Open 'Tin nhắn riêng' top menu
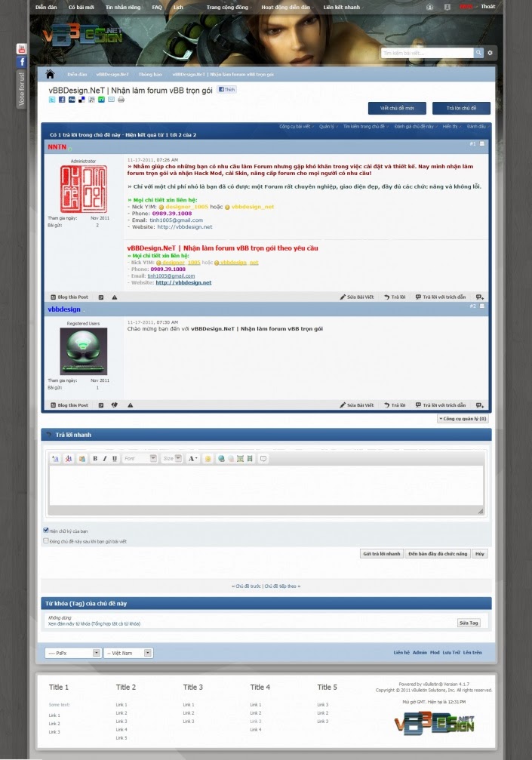Viewport: 532px width, 760px height. pyautogui.click(x=123, y=8)
